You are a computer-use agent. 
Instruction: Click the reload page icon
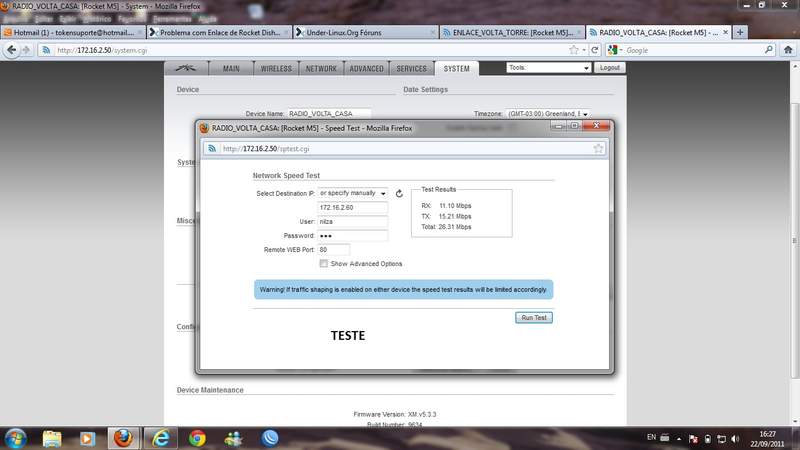pos(594,50)
